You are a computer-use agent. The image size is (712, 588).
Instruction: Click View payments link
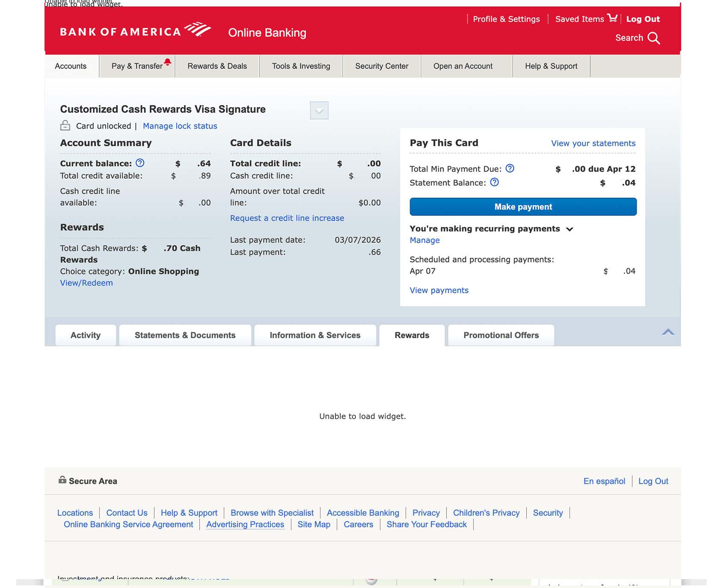point(439,290)
